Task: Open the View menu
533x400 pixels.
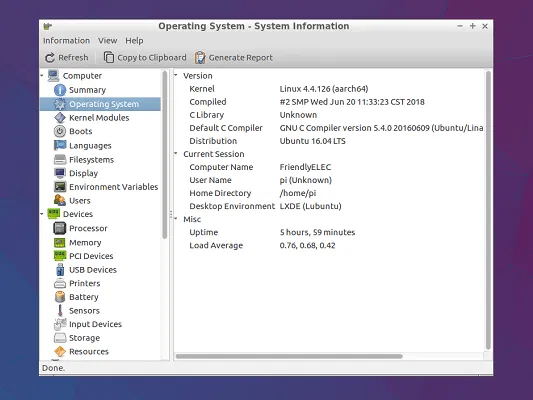Action: (107, 40)
